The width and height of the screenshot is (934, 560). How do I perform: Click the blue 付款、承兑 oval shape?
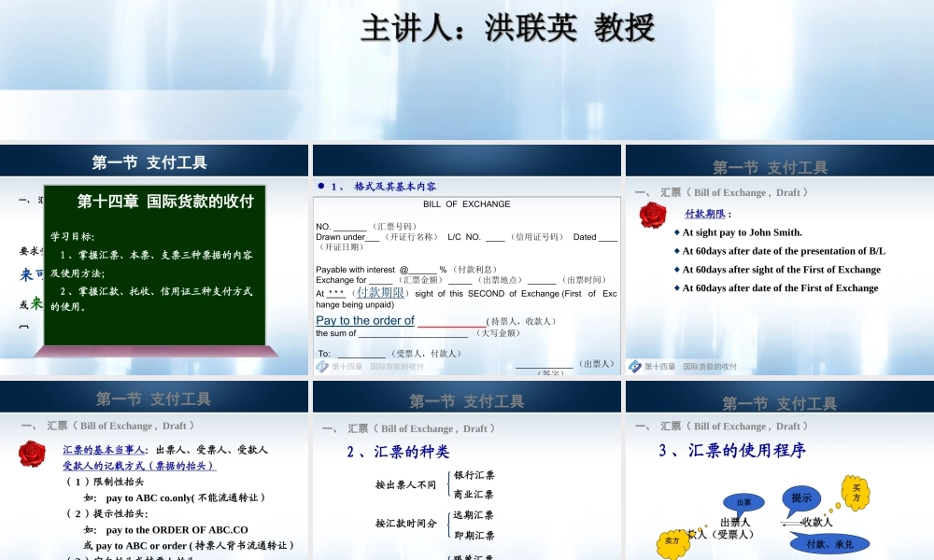click(829, 541)
